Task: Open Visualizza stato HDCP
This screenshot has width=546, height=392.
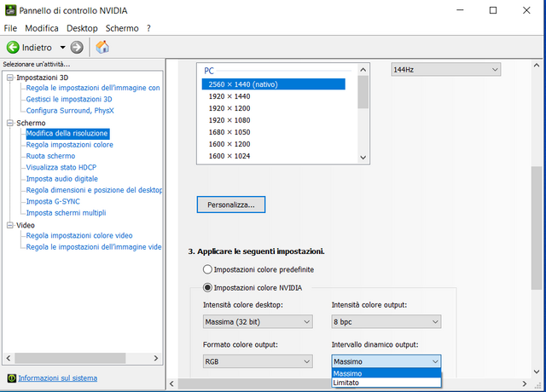Action: (61, 167)
